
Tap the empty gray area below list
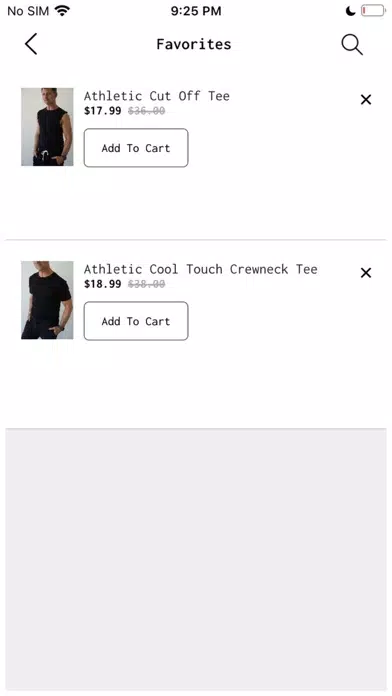[196, 559]
